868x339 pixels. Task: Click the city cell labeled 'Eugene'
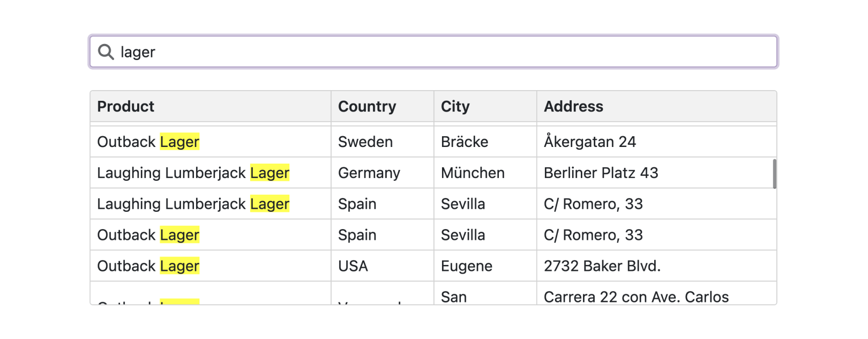coord(466,266)
